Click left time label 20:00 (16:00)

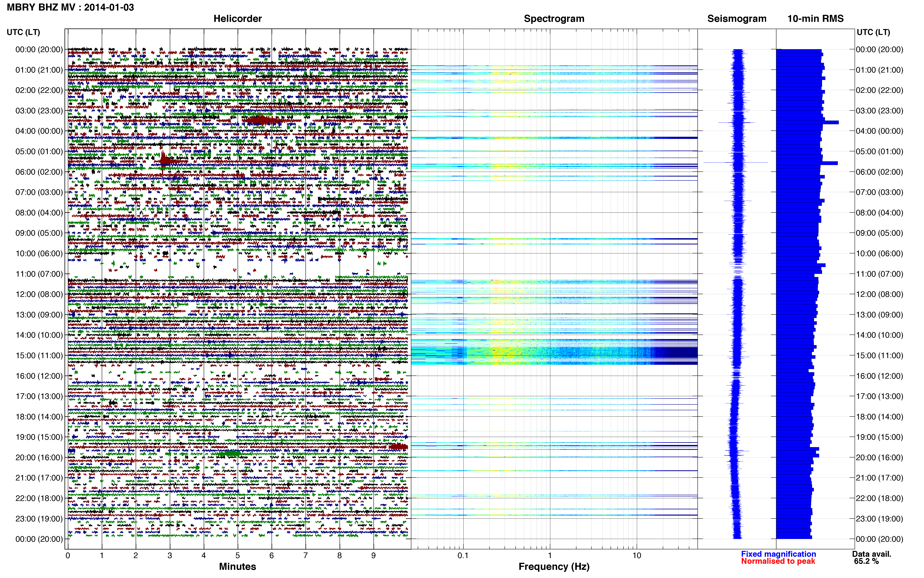pos(39,458)
